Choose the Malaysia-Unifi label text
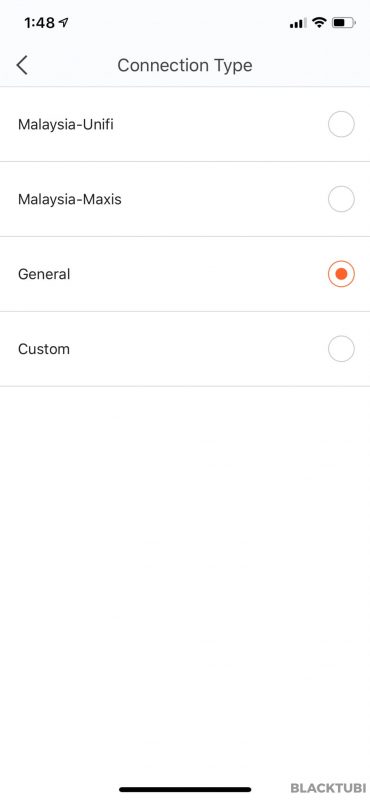 click(x=66, y=124)
